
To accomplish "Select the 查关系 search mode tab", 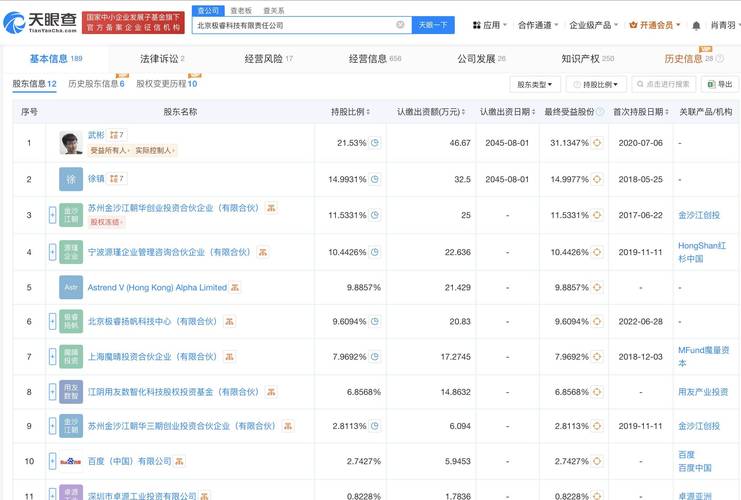I will (274, 10).
